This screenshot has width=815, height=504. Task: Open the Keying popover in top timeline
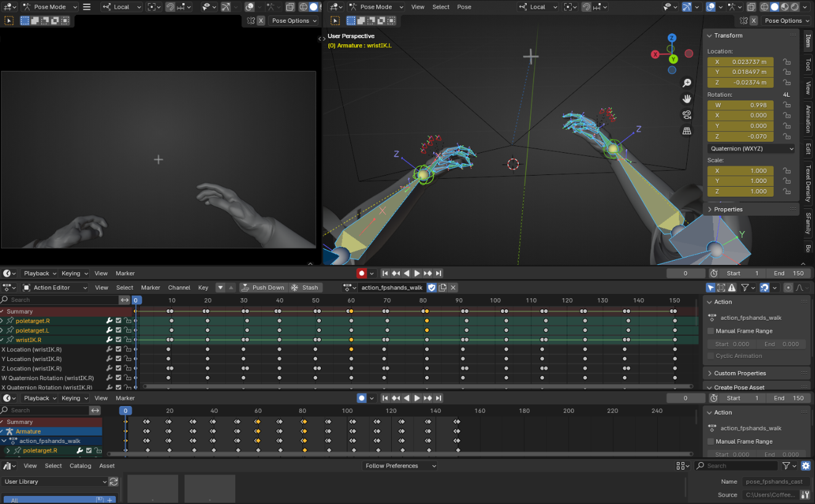75,274
